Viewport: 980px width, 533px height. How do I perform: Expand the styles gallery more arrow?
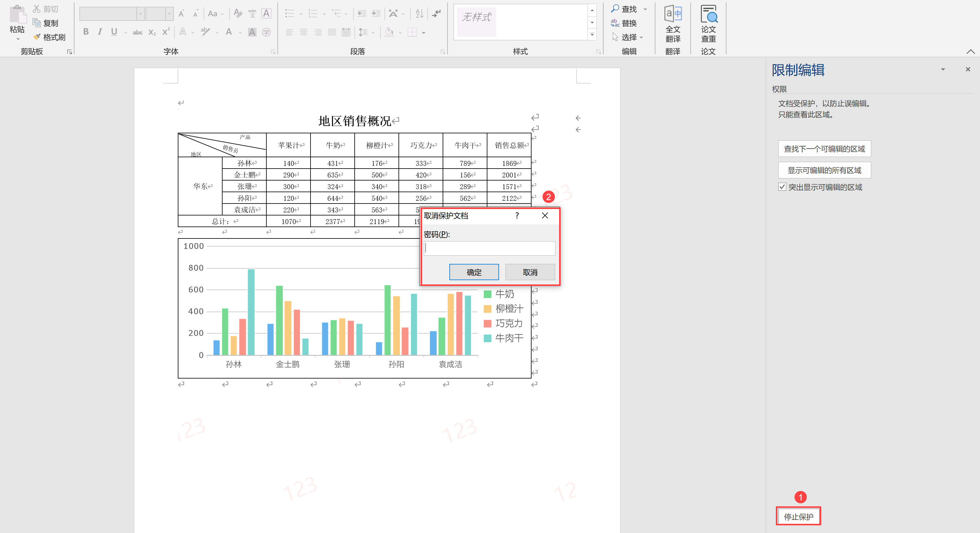592,35
